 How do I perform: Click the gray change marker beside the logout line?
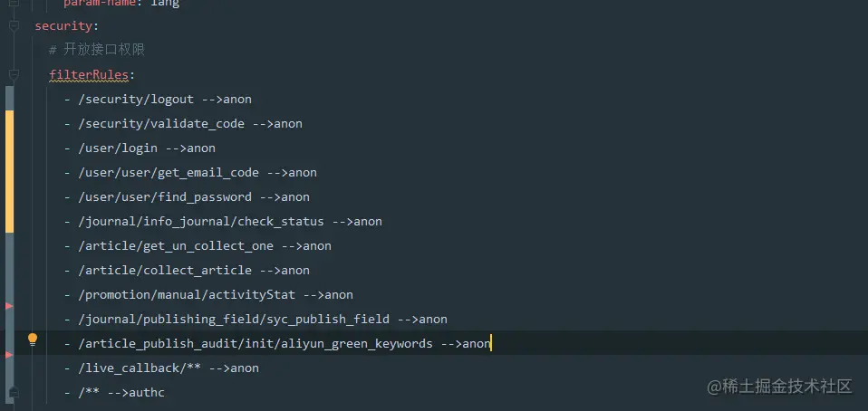pos(9,99)
